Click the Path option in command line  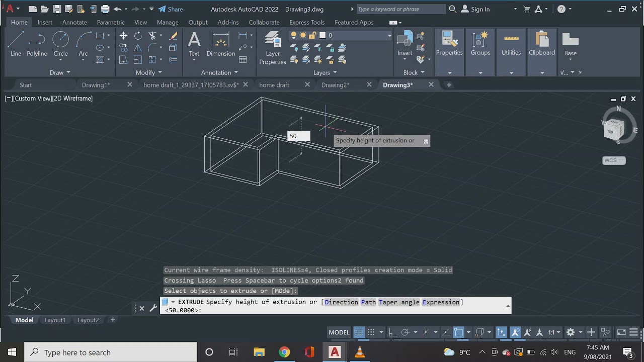pyautogui.click(x=368, y=302)
